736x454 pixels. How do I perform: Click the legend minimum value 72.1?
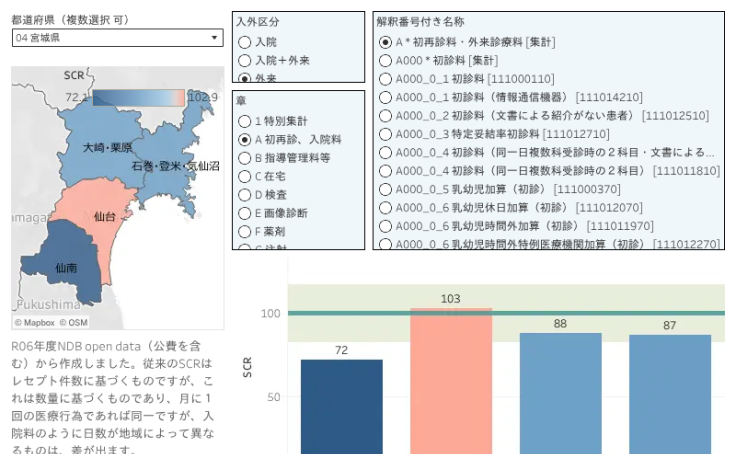click(77, 97)
